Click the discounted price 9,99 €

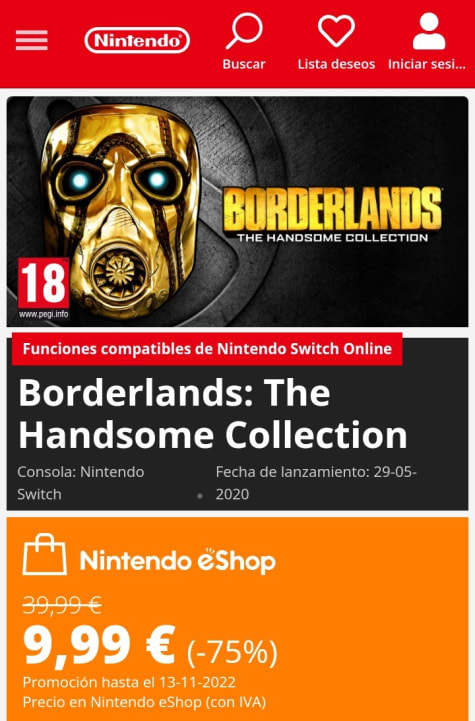pyautogui.click(x=100, y=646)
